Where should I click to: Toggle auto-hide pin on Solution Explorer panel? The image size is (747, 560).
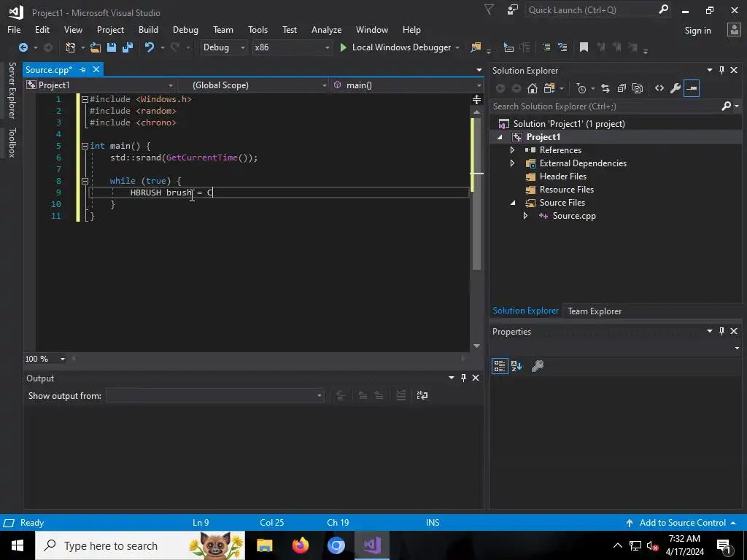[721, 70]
